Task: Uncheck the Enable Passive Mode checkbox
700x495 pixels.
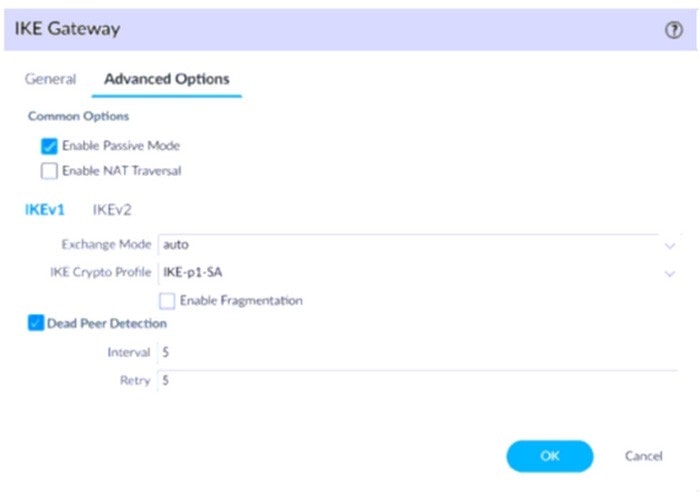Action: [49, 146]
